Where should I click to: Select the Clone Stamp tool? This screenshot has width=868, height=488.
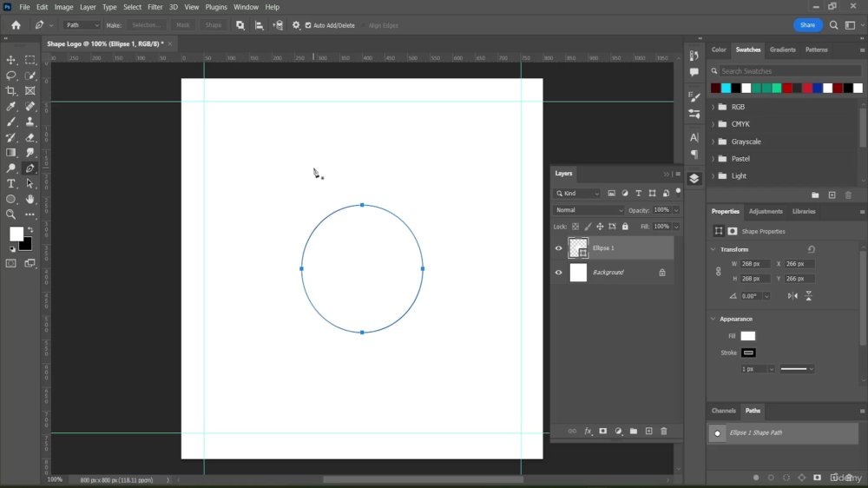click(x=30, y=122)
